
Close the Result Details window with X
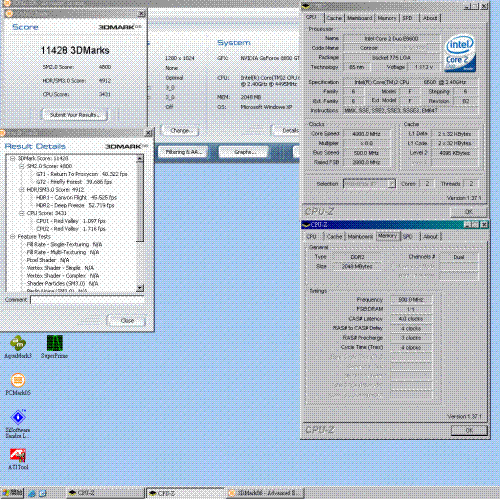(149, 133)
